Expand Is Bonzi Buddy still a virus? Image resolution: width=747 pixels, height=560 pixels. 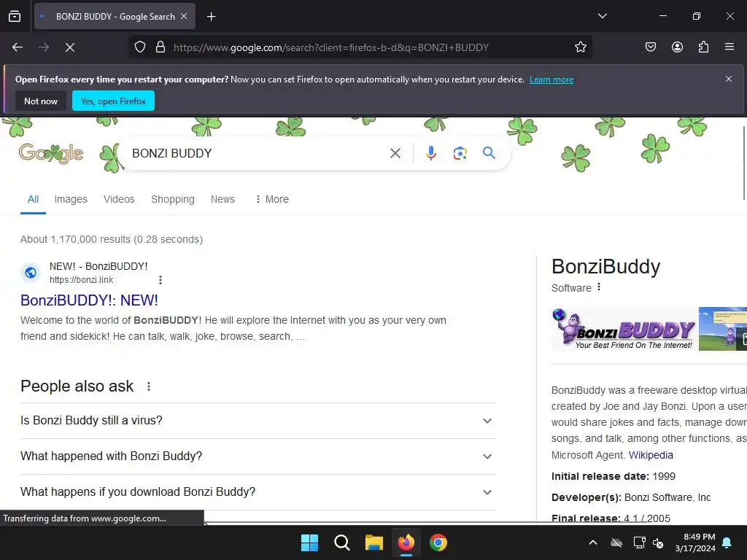coord(258,421)
